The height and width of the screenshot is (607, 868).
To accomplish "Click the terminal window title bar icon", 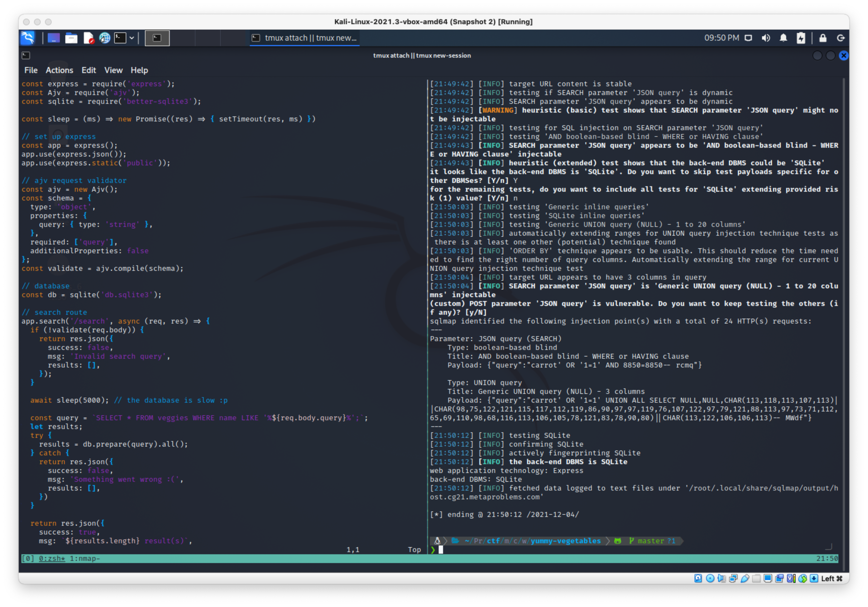I will click(x=26, y=55).
